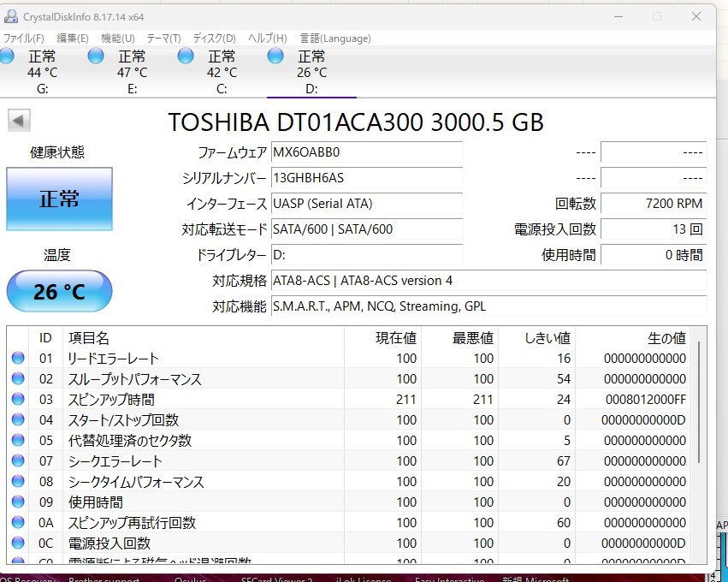
Task: Open the ヘルプ(H) menu
Action: pyautogui.click(x=268, y=39)
